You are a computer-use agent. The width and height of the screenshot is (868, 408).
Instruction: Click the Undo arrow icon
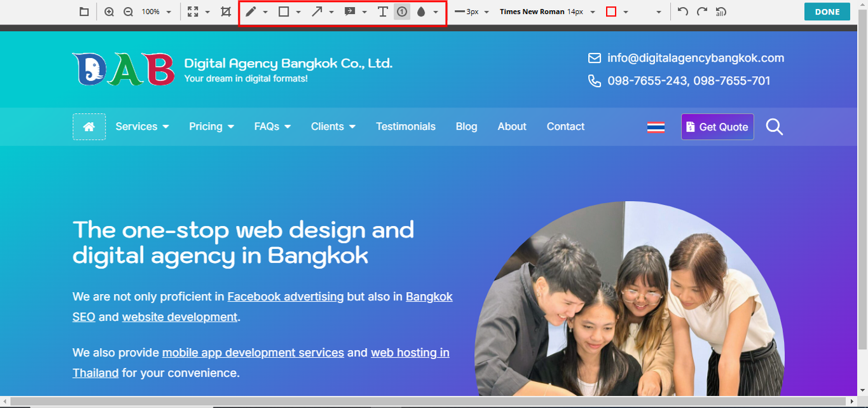[683, 12]
